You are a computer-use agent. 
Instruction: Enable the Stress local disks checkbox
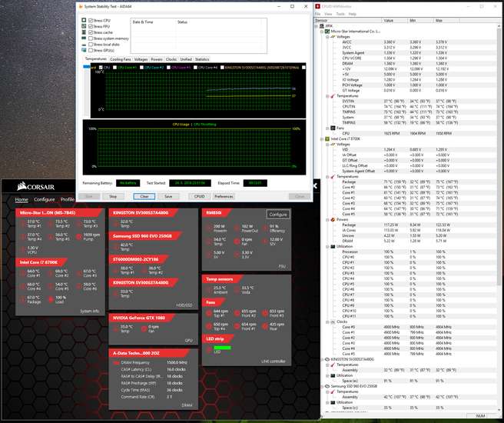[91, 45]
